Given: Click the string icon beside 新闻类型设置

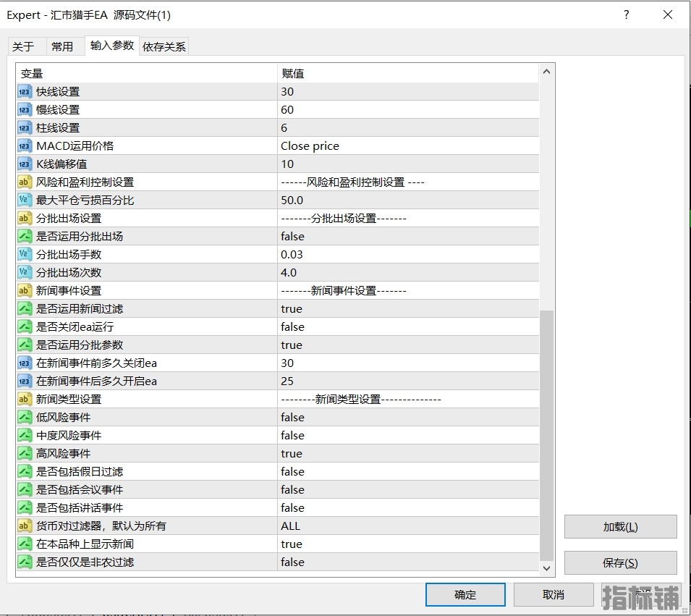Looking at the screenshot, I should coord(25,399).
